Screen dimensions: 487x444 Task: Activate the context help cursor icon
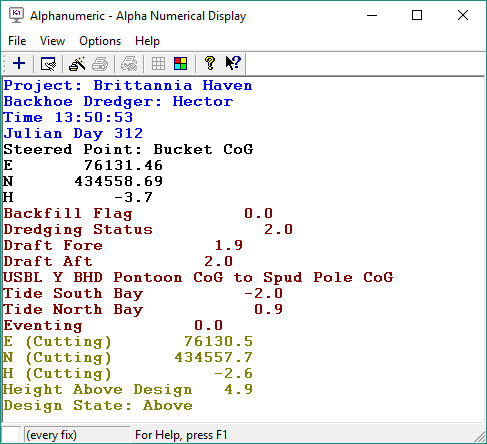click(x=233, y=63)
